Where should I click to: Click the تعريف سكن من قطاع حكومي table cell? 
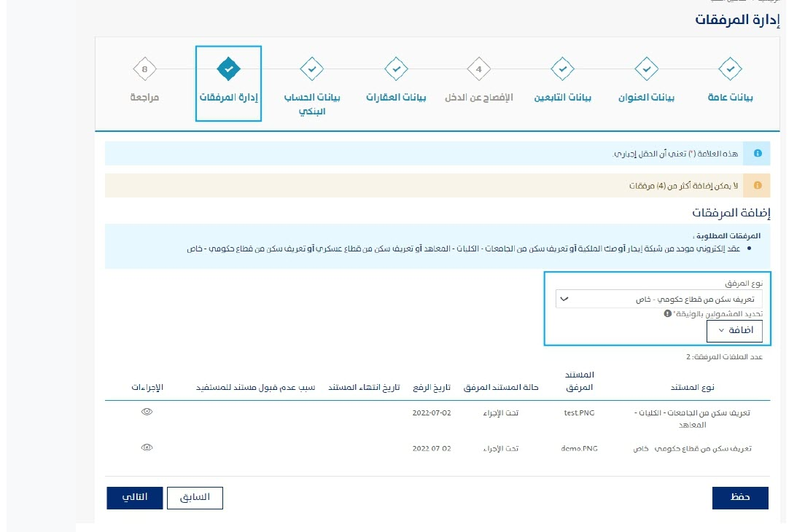pyautogui.click(x=692, y=448)
